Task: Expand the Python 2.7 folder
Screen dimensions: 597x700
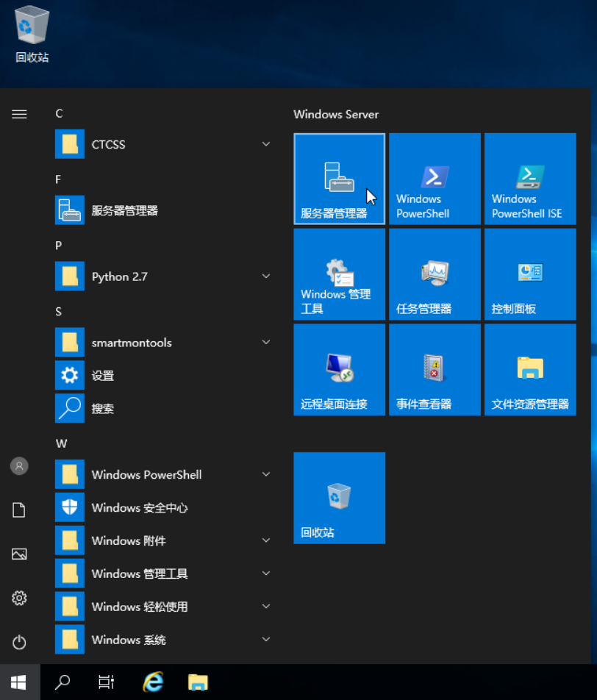Action: [164, 276]
